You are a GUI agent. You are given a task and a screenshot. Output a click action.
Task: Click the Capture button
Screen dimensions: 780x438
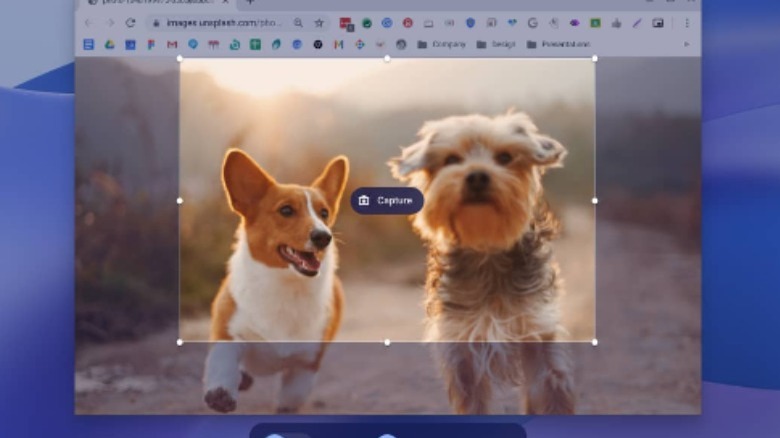point(387,201)
